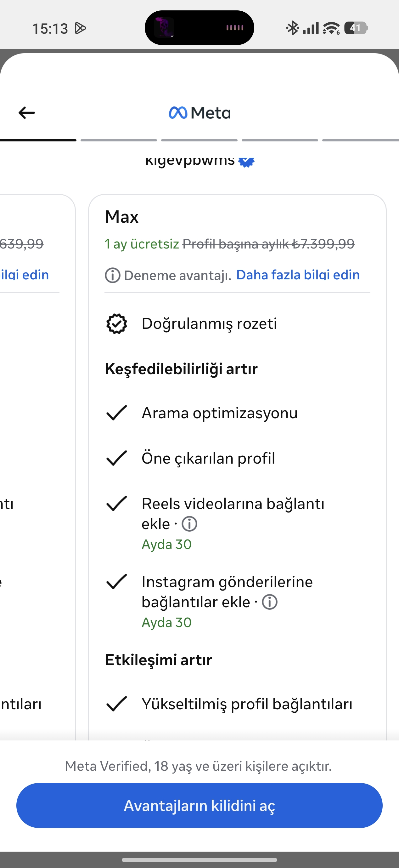Tap the back arrow icon
Viewport: 399px width, 868px height.
coord(27,112)
